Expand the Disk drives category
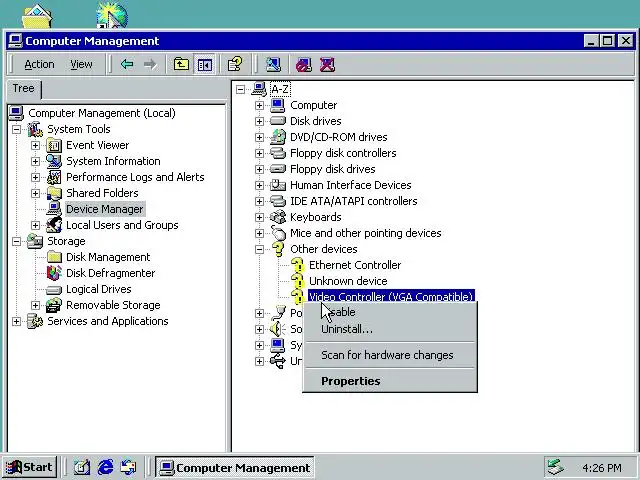Screen dimensions: 640x480 coord(259,121)
